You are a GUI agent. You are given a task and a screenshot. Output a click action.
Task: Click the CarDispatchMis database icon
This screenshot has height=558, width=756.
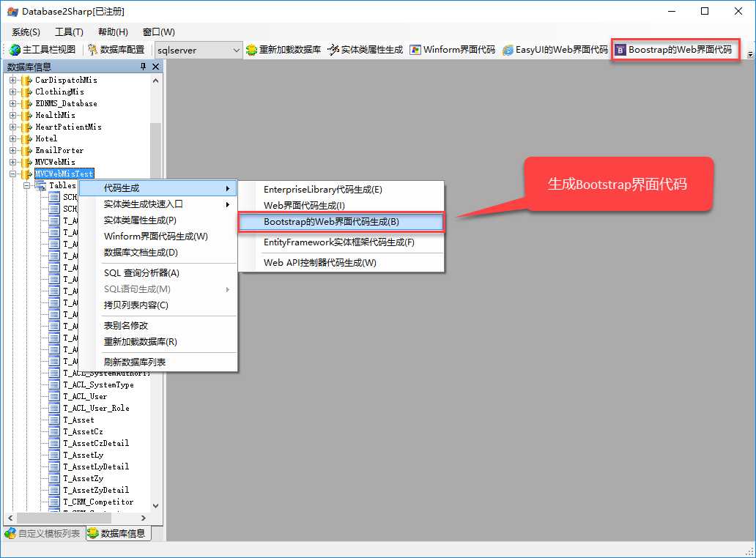coord(26,80)
